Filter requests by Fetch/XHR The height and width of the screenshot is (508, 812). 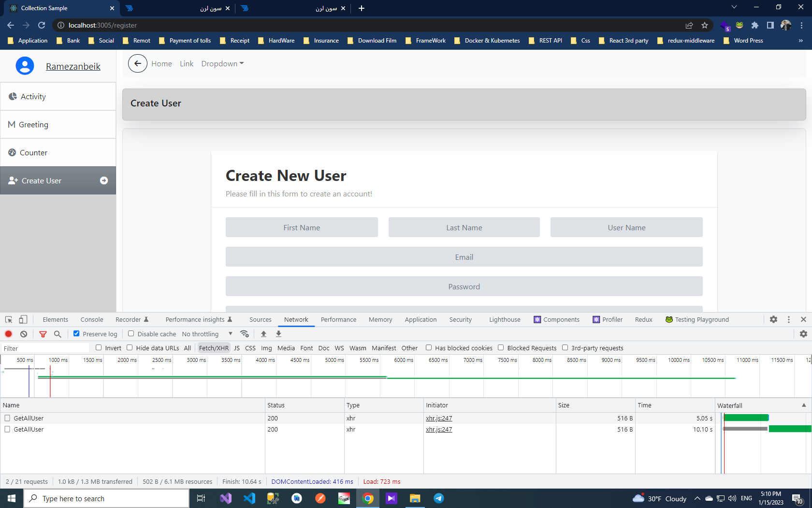pyautogui.click(x=214, y=348)
